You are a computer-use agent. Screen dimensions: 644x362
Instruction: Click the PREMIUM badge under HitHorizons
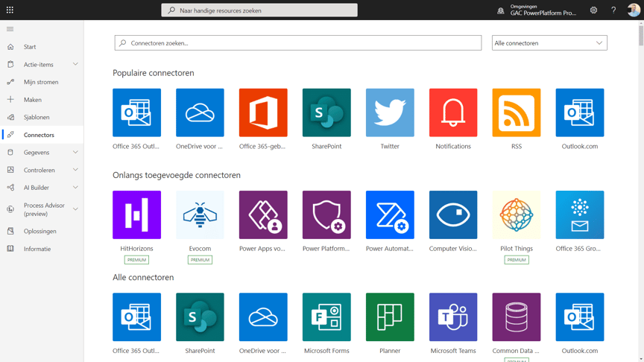[136, 260]
